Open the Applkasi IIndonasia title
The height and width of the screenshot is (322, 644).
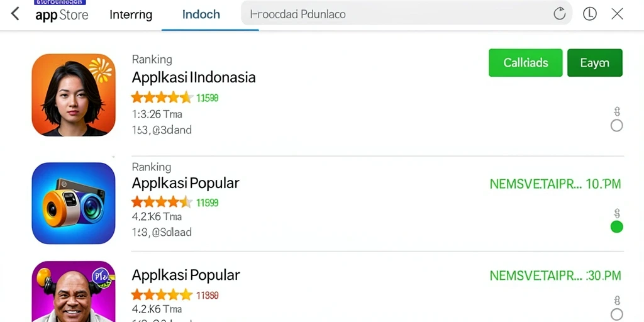tap(194, 77)
